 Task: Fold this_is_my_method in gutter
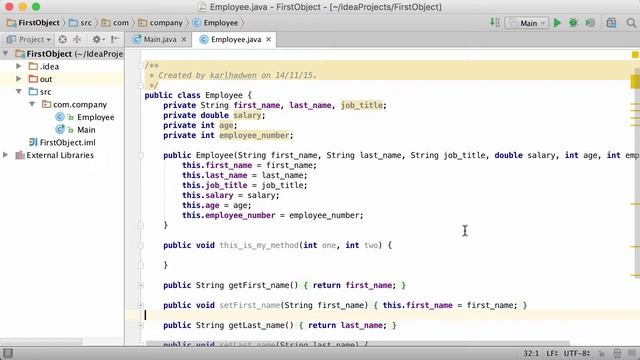[140, 245]
